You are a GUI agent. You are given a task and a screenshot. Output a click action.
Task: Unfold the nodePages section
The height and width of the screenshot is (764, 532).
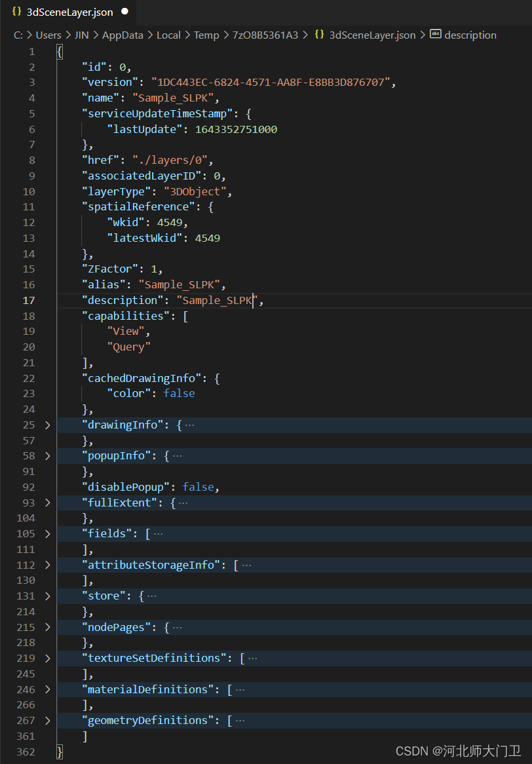[x=47, y=628]
